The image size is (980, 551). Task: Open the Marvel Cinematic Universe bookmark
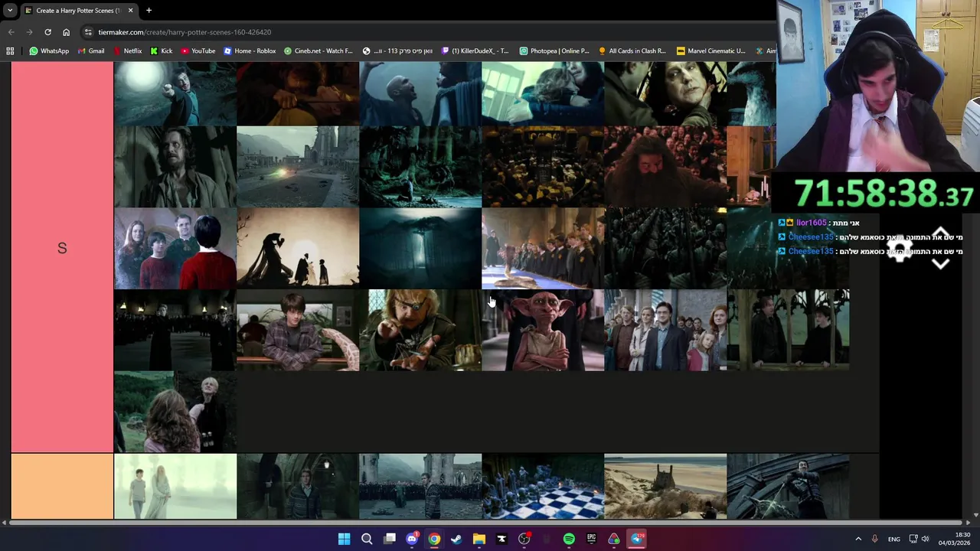(711, 51)
